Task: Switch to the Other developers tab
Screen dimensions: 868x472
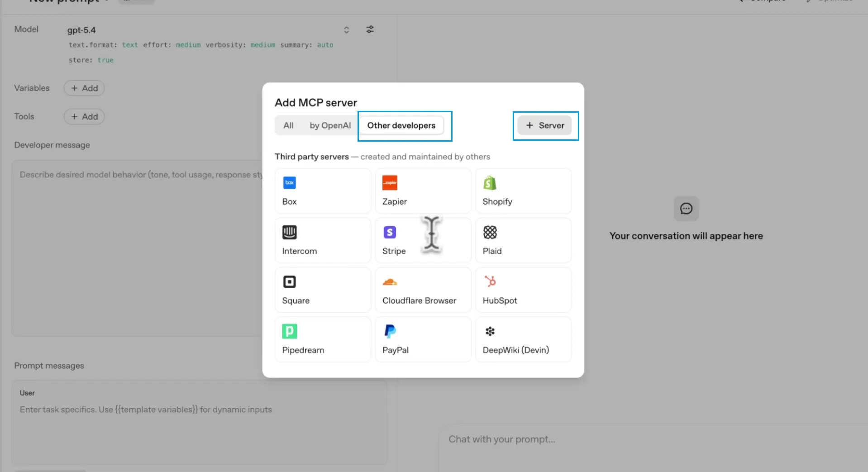Action: [x=402, y=125]
